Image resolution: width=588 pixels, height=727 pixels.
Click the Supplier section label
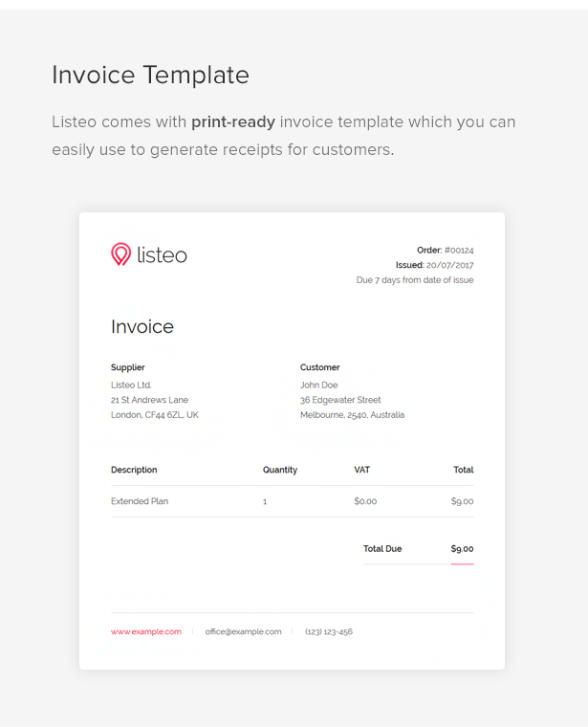coord(128,367)
